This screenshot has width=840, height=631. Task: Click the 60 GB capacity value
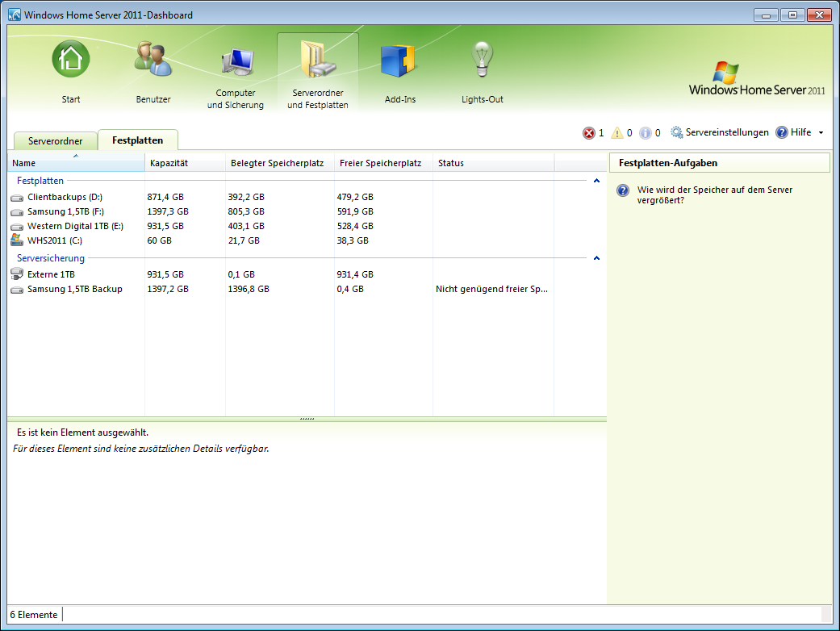pyautogui.click(x=159, y=240)
